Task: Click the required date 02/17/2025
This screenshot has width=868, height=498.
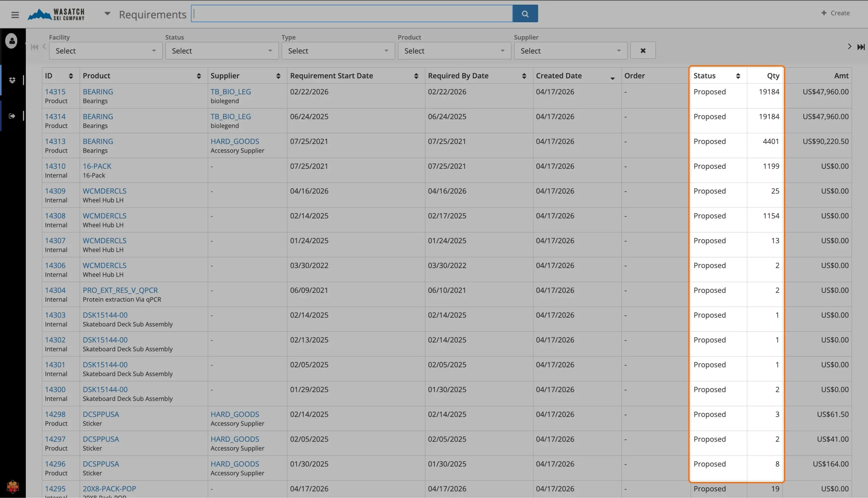Action: (x=447, y=216)
